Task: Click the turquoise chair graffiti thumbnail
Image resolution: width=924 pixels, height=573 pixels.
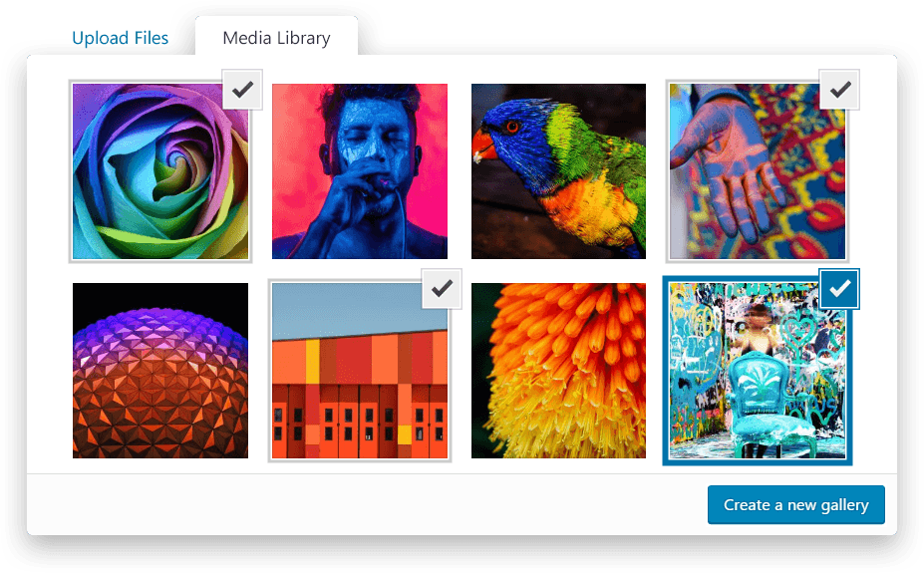Action: [758, 371]
